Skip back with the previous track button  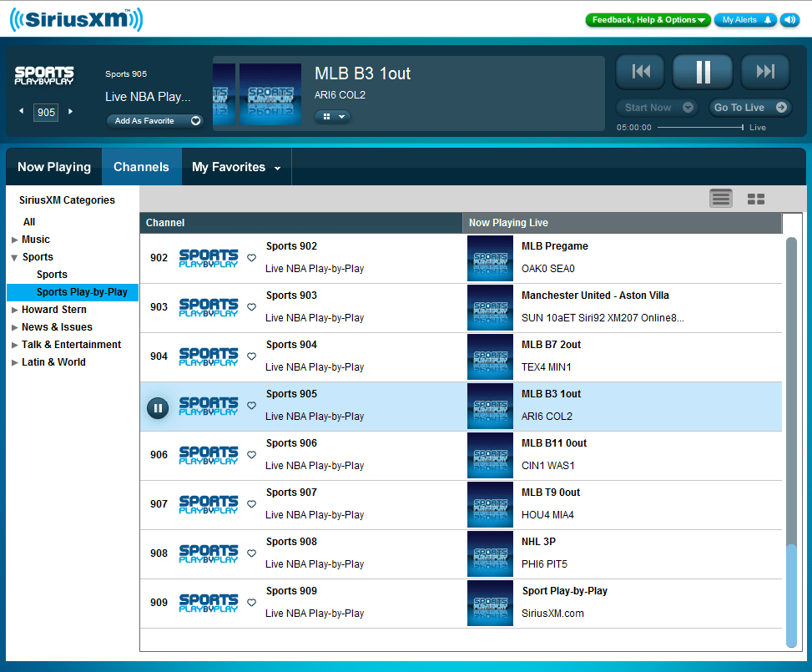click(641, 72)
